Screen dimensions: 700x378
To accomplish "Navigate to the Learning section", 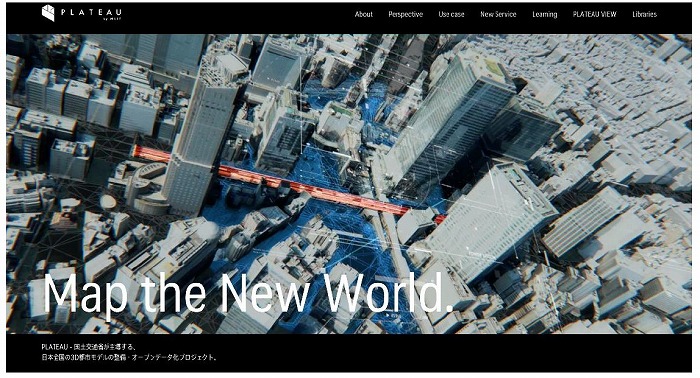I will [545, 14].
